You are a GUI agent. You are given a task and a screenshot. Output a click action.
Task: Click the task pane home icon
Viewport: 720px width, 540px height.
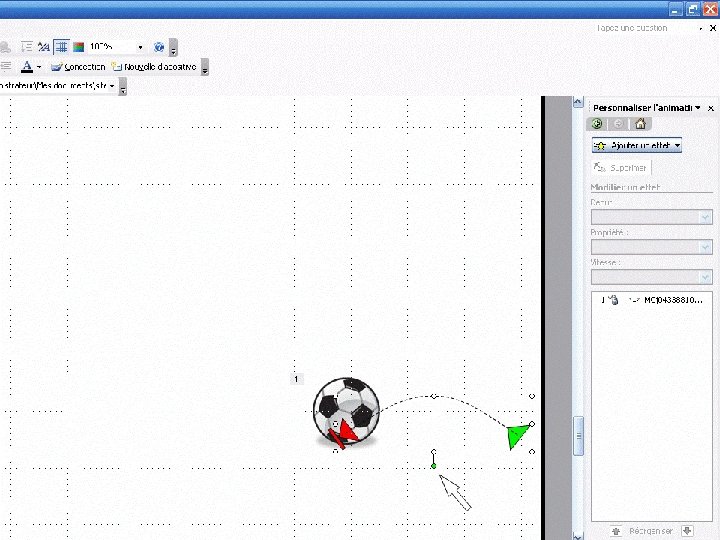click(x=640, y=124)
